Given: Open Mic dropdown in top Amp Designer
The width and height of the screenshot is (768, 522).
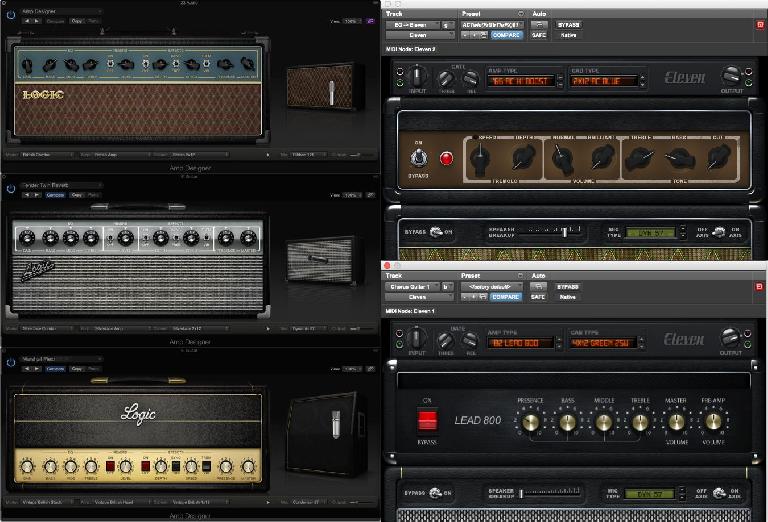Looking at the screenshot, I should (x=309, y=155).
